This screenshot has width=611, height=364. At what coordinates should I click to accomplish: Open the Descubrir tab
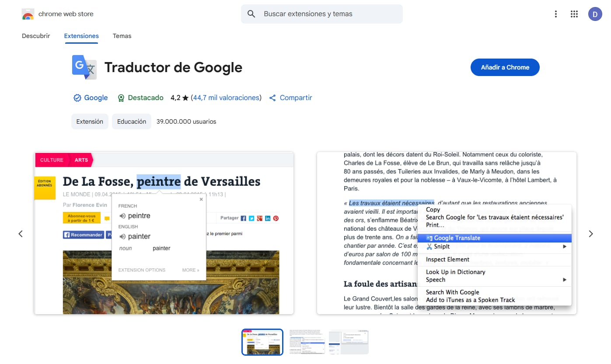(x=36, y=36)
